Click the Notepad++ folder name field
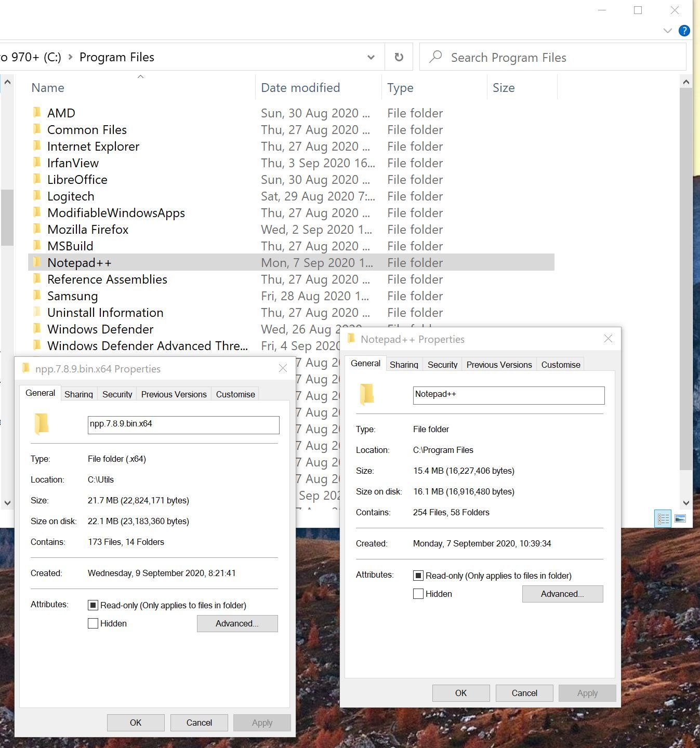The height and width of the screenshot is (748, 700). tap(509, 395)
